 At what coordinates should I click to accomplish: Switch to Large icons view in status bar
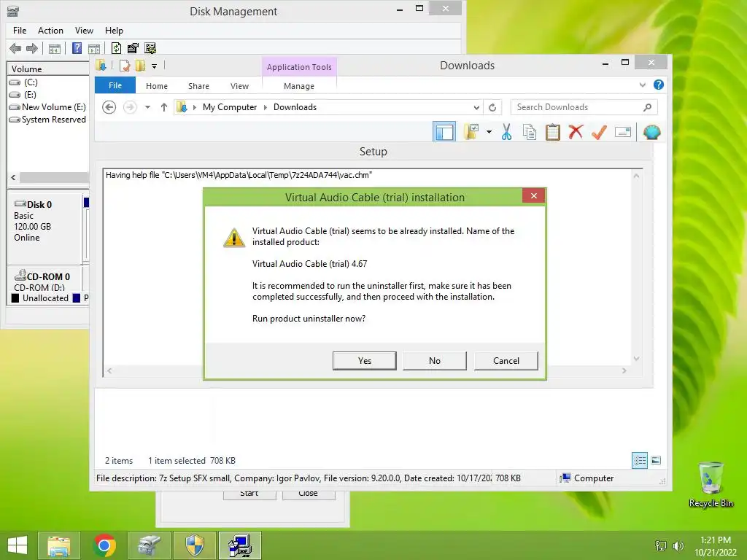(656, 460)
